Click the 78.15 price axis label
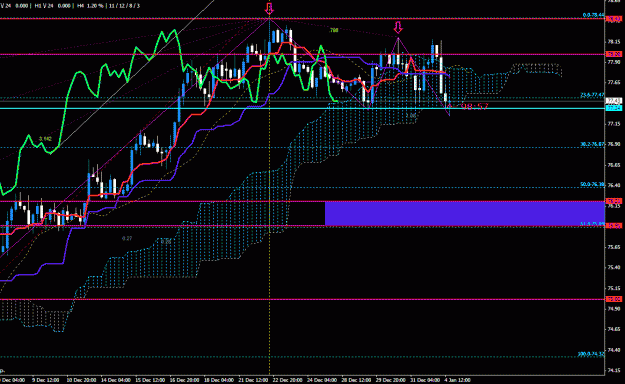 613,42
